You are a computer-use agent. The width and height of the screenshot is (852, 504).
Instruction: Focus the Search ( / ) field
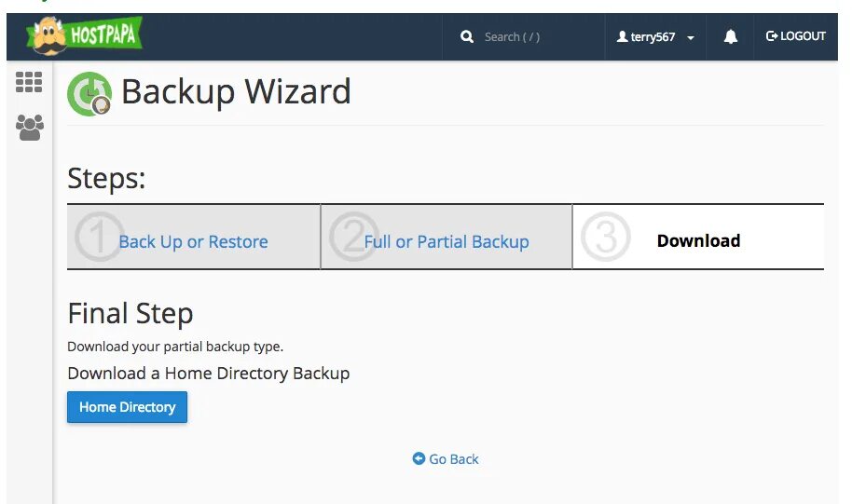tap(512, 37)
